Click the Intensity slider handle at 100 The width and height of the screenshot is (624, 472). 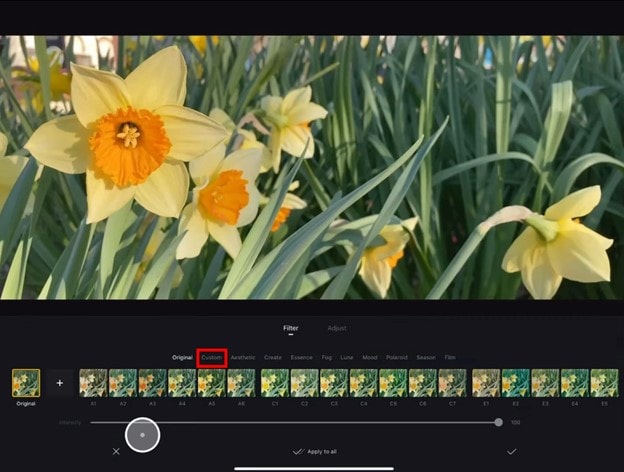tap(498, 422)
